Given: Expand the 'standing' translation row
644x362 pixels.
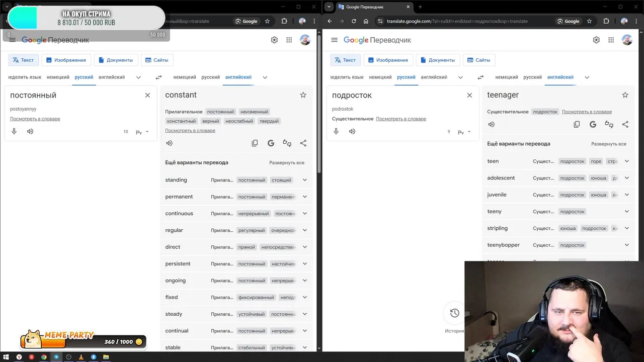Looking at the screenshot, I should [304, 180].
